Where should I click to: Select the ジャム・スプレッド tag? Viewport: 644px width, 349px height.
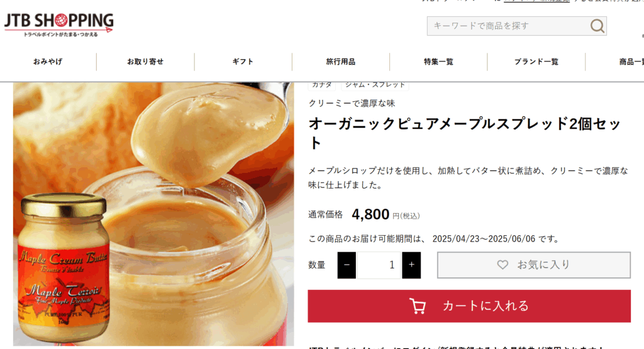coord(375,85)
